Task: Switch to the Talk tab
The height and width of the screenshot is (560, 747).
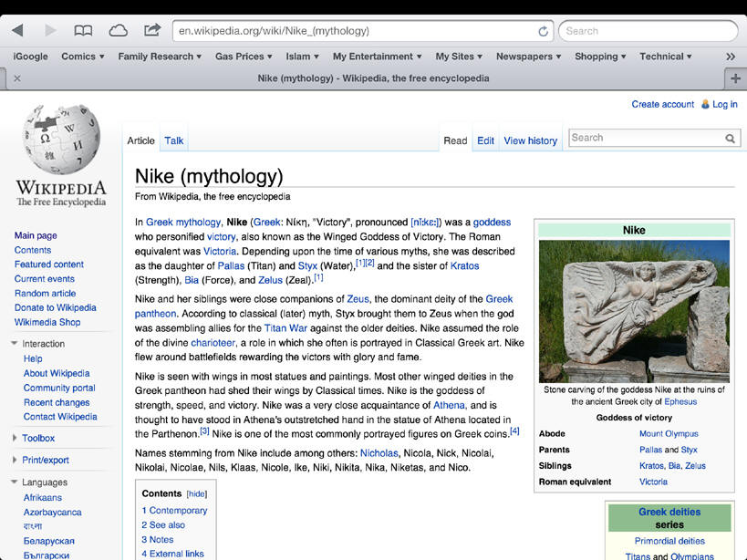Action: [173, 140]
